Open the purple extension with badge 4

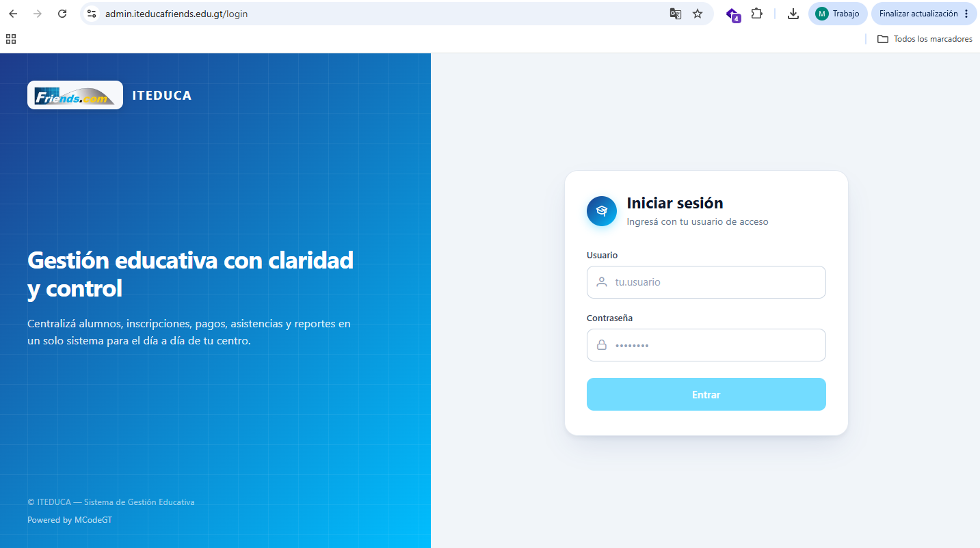[x=733, y=14]
